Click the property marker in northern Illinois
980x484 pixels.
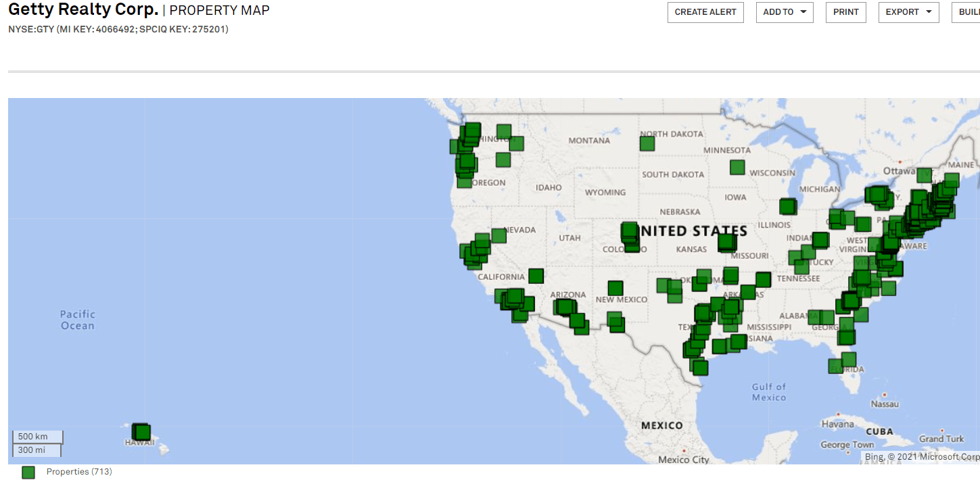787,206
